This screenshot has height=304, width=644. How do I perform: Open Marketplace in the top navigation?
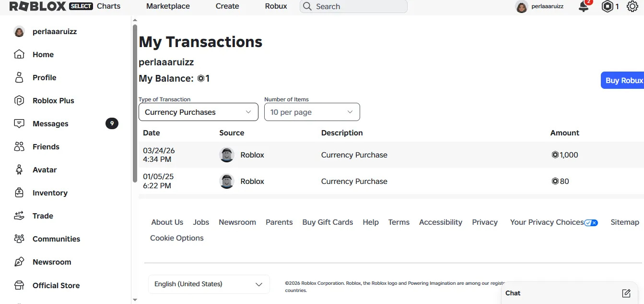pyautogui.click(x=168, y=6)
